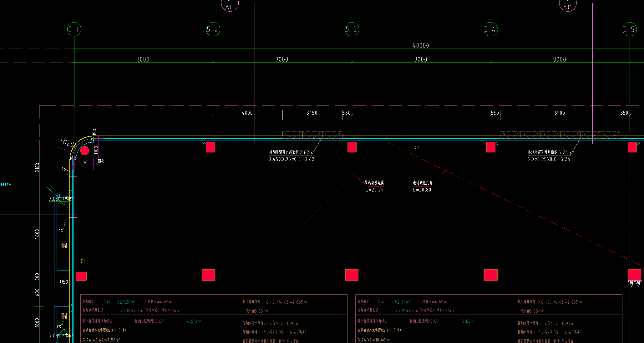
Task: Click the 6900 window dimension text
Action: point(560,113)
